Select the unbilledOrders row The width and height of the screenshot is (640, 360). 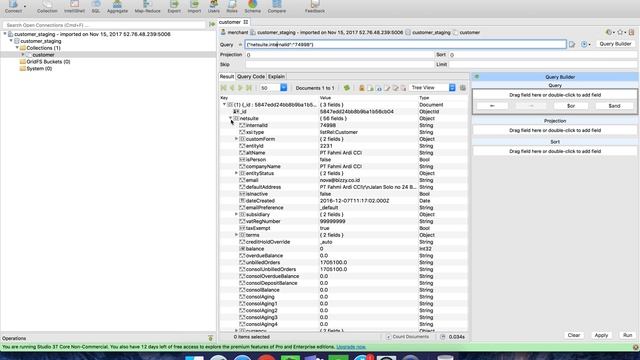[343, 262]
